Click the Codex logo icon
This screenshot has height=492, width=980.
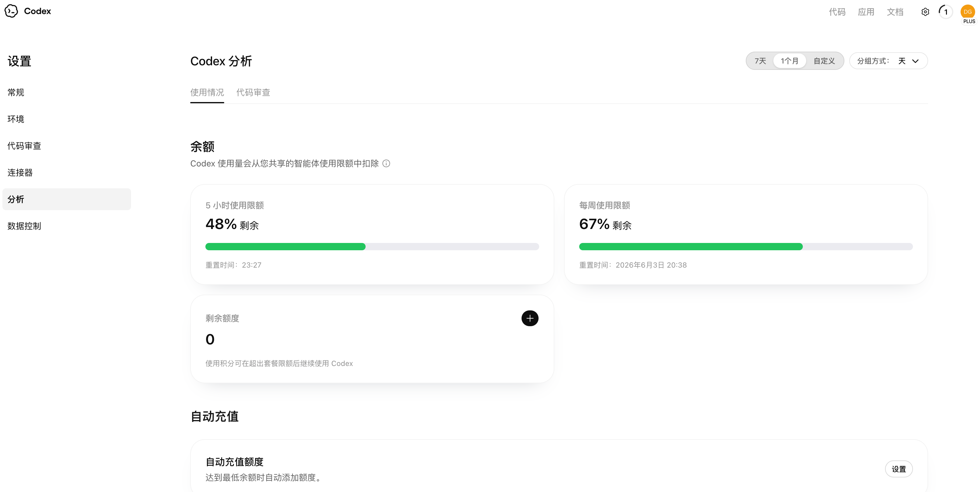(x=12, y=11)
